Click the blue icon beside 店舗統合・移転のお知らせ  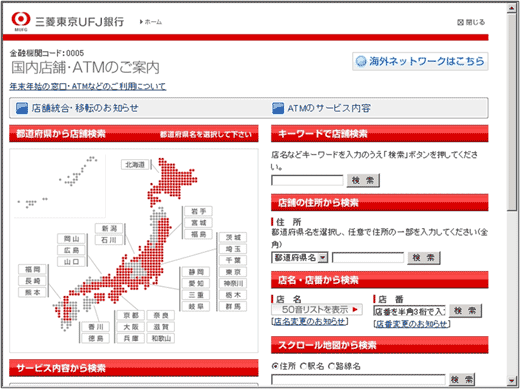22,108
